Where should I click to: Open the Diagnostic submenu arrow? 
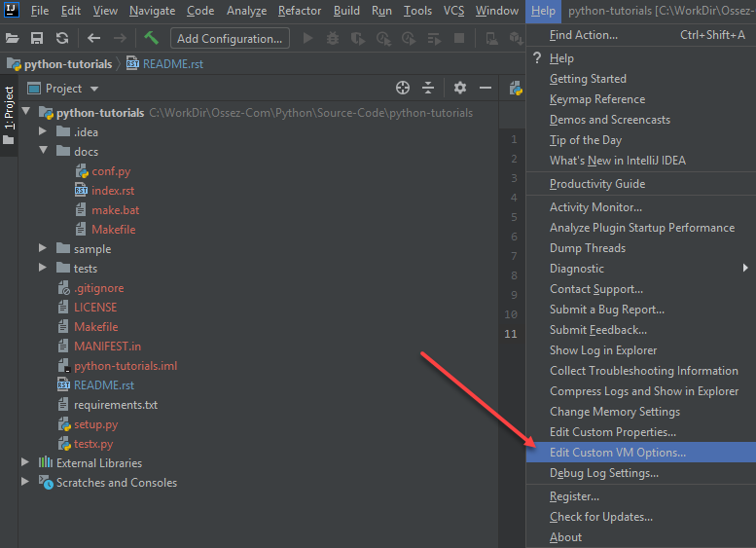tap(745, 268)
